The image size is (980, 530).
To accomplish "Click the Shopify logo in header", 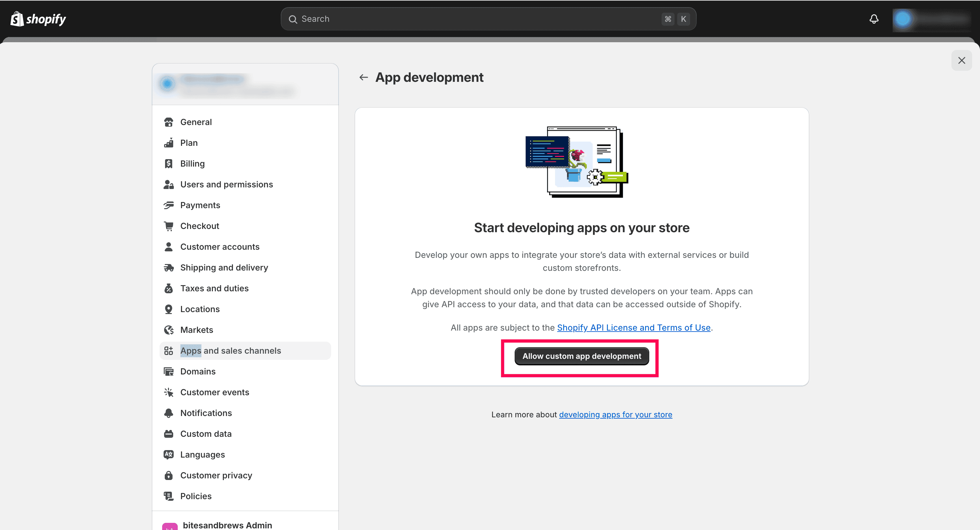I will [38, 19].
